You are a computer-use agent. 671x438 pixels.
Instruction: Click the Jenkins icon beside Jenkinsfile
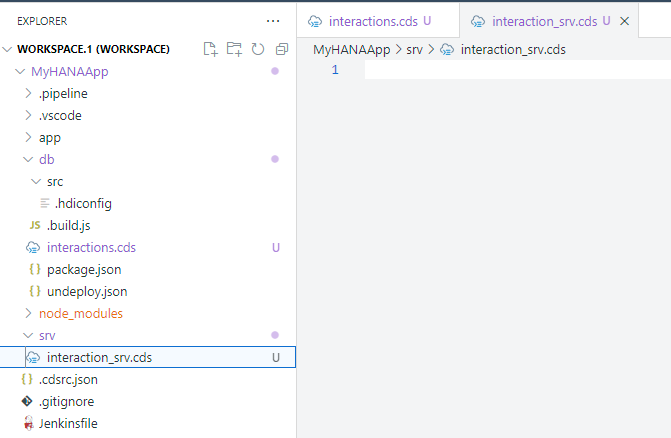click(x=28, y=423)
